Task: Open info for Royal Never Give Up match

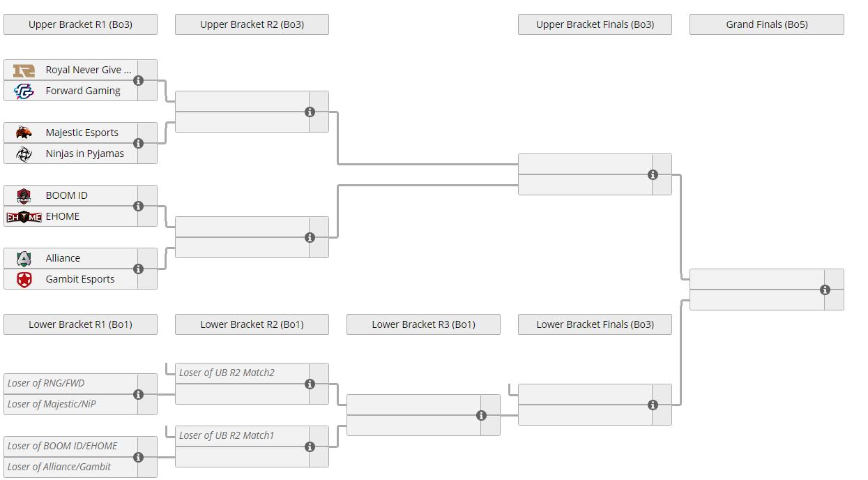Action: 138,80
